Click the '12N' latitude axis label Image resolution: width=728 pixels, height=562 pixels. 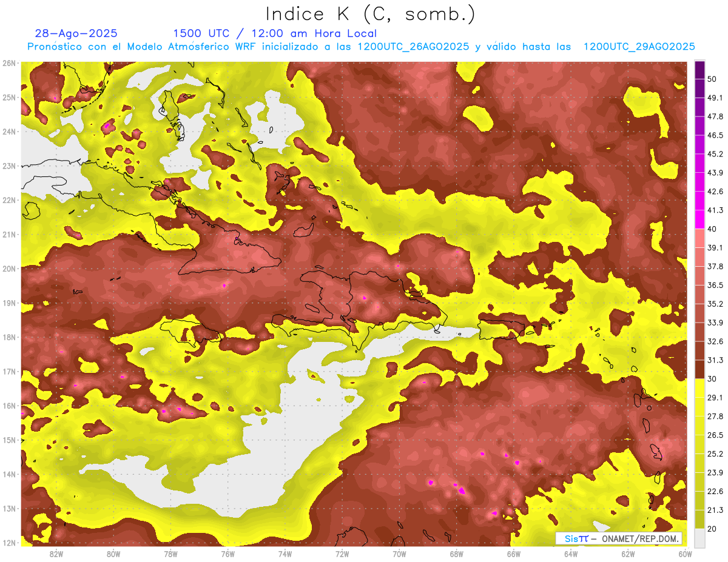pyautogui.click(x=9, y=543)
